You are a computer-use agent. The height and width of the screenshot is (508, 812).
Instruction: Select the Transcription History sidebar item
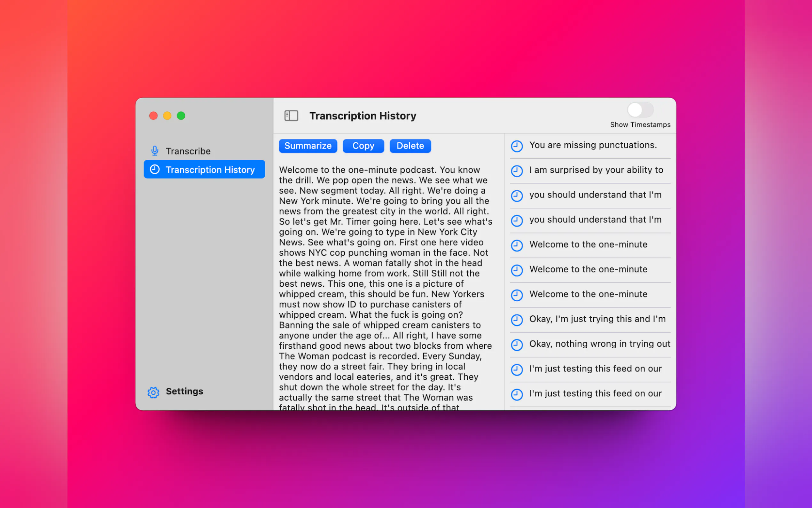[210, 170]
